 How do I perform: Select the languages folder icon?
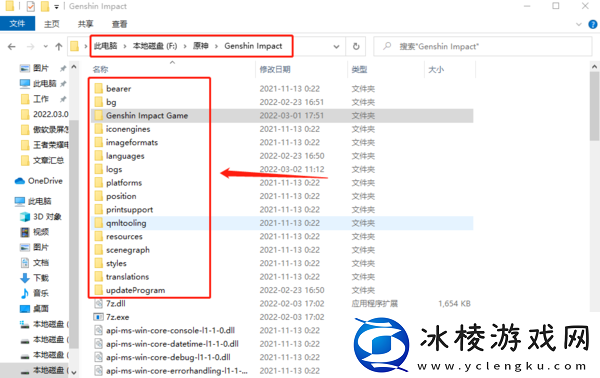click(99, 156)
